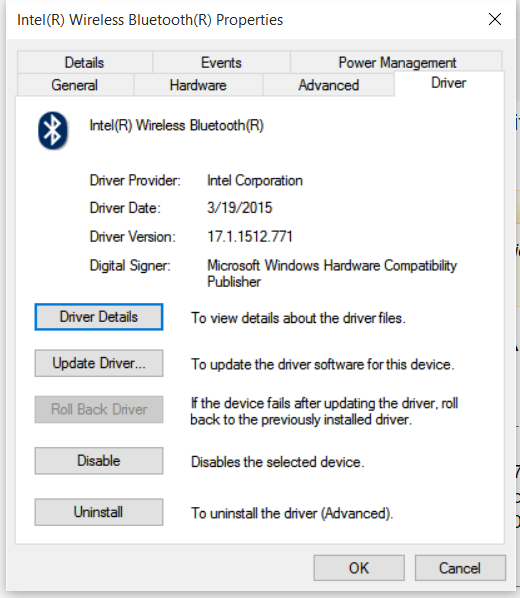Cancel the properties dialog
This screenshot has width=520, height=598.
click(x=460, y=568)
